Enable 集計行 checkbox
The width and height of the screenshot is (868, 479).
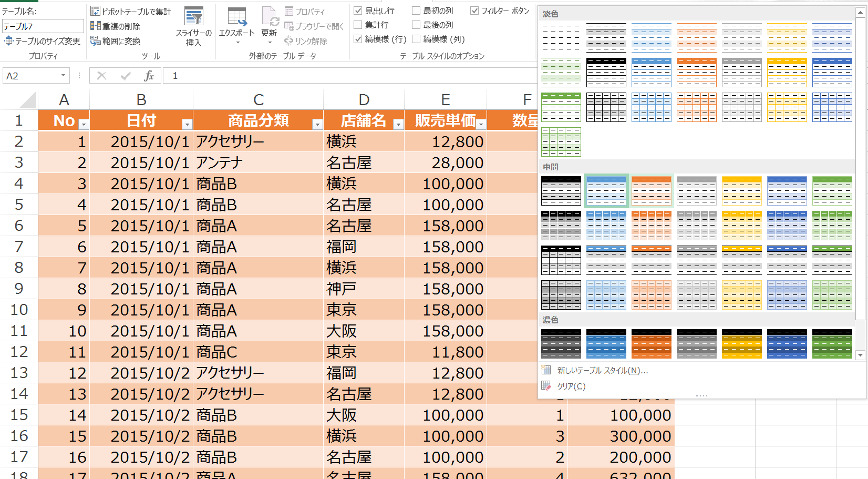point(358,25)
